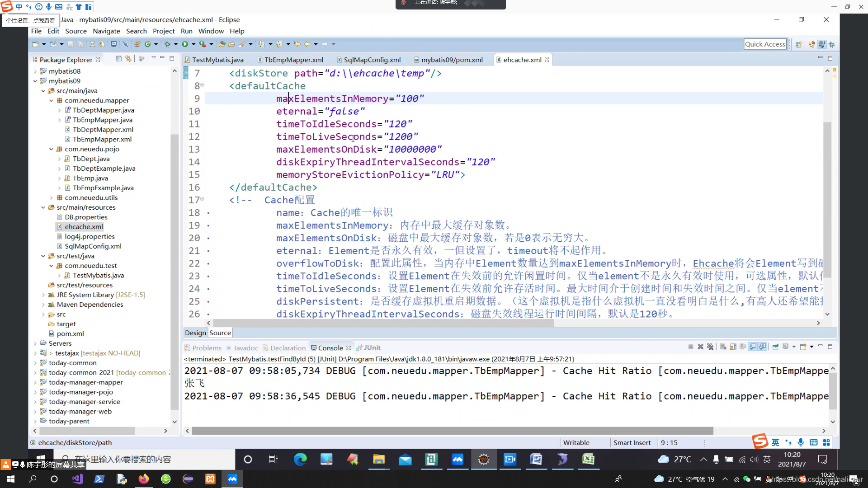Image resolution: width=868 pixels, height=488 pixels.
Task: Toggle Link with Editor in Package Explorer
Action: point(128,59)
